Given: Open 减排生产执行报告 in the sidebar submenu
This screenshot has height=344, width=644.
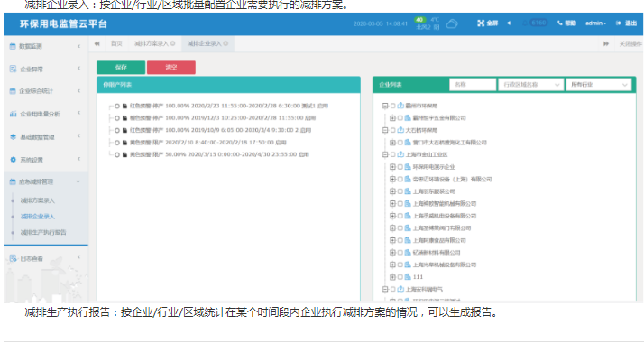Looking at the screenshot, I should point(43,233).
